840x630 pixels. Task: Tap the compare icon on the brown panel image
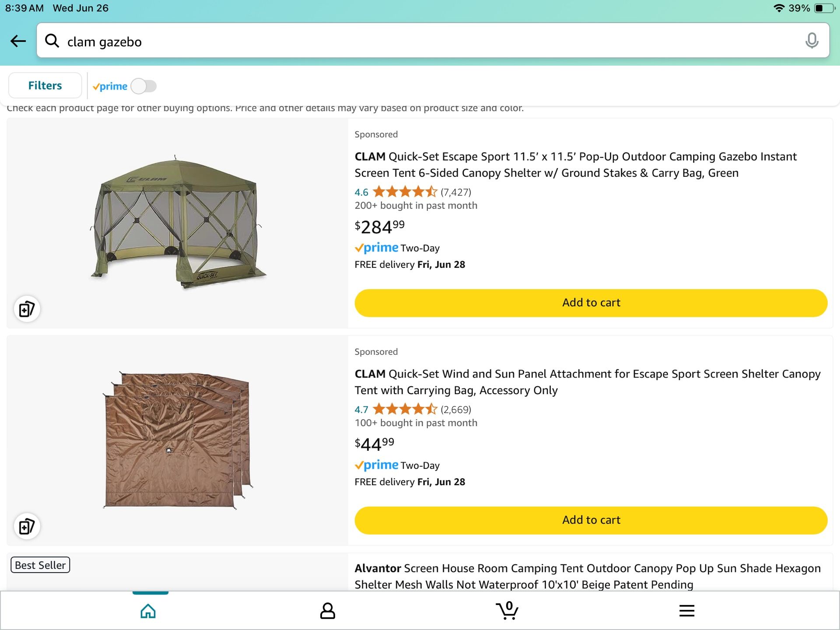tap(27, 526)
